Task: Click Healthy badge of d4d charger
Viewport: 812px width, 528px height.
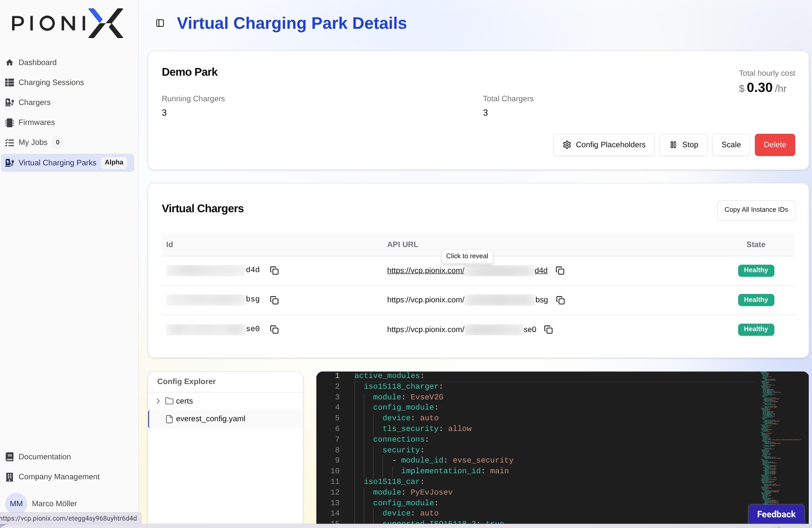Action: 756,270
